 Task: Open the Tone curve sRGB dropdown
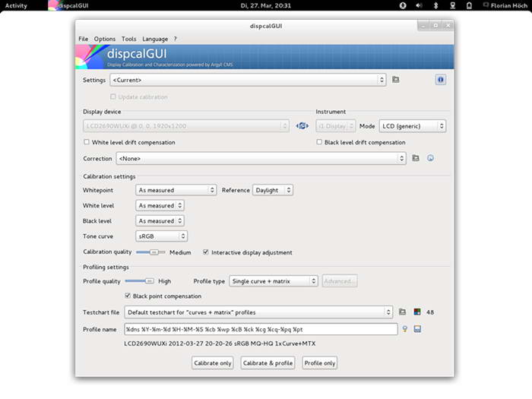click(161, 236)
